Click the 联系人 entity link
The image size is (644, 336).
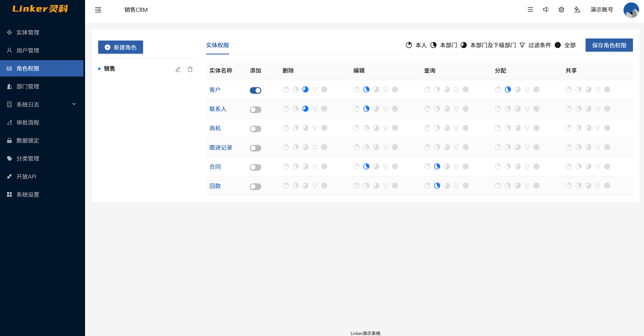pyautogui.click(x=218, y=109)
